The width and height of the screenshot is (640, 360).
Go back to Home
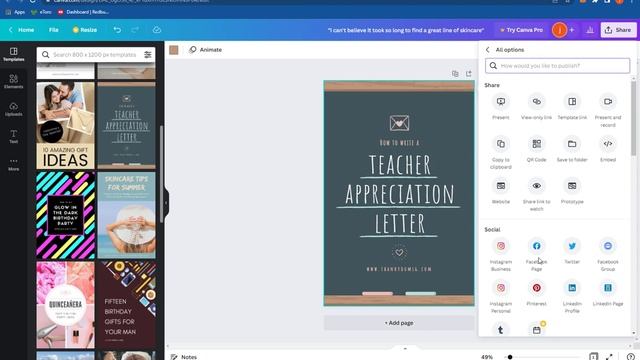click(x=22, y=30)
